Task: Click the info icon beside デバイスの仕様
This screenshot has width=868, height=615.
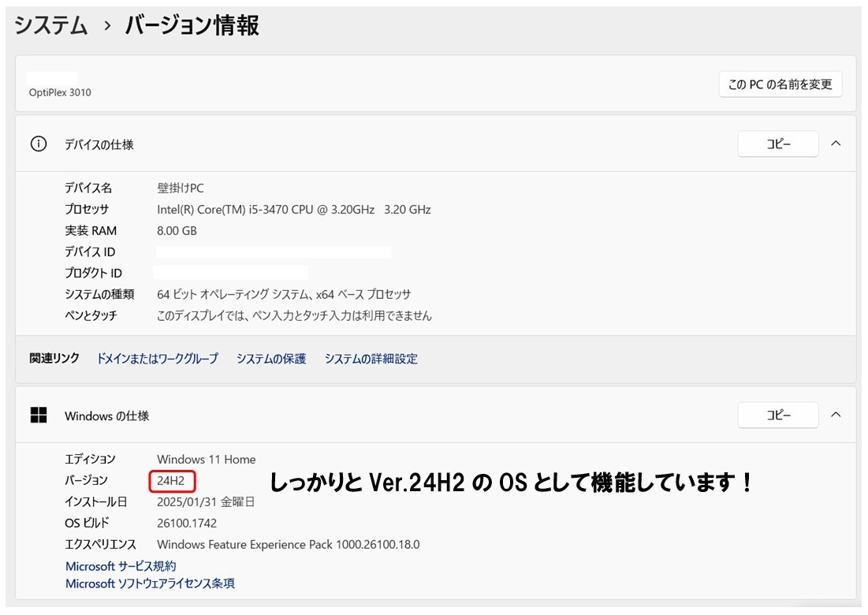Action: (x=38, y=144)
